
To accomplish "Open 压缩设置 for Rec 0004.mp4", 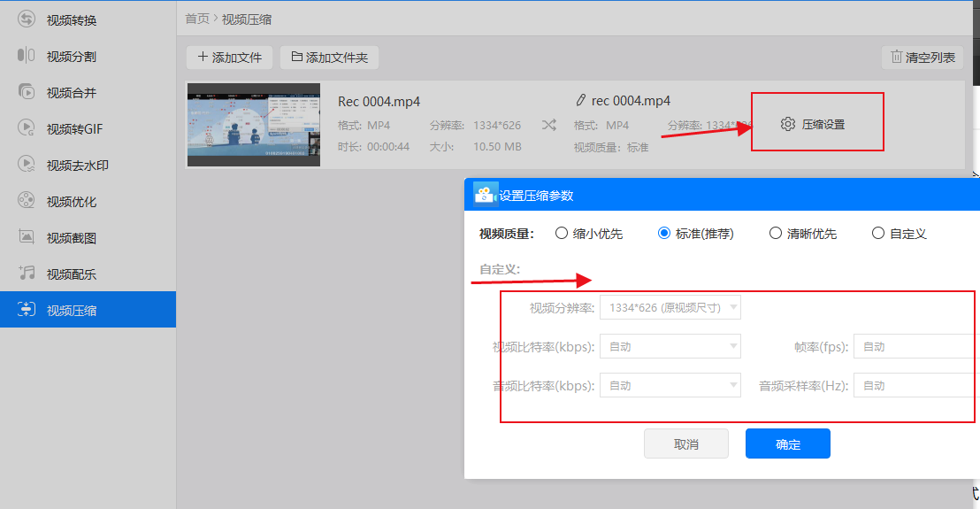I will click(813, 124).
